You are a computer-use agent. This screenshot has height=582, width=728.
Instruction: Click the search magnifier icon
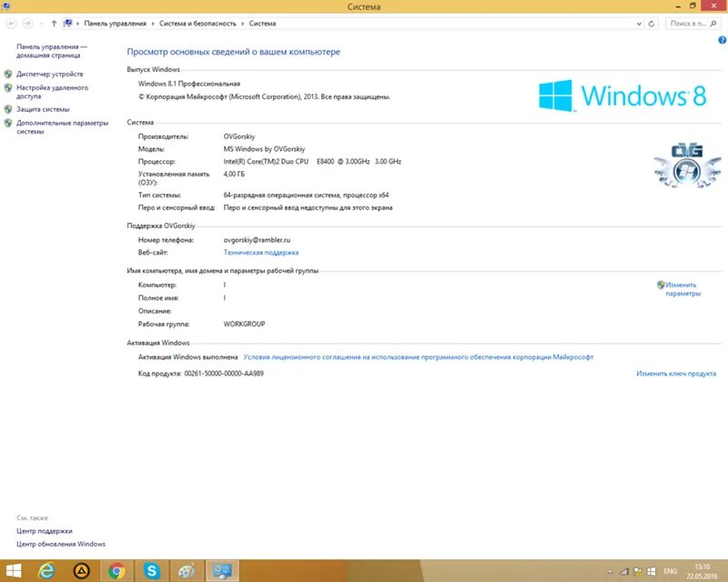pos(713,24)
